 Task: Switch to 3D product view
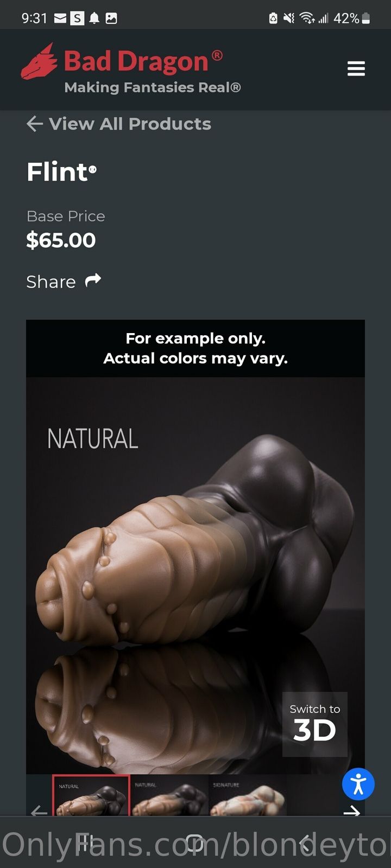coord(315,724)
